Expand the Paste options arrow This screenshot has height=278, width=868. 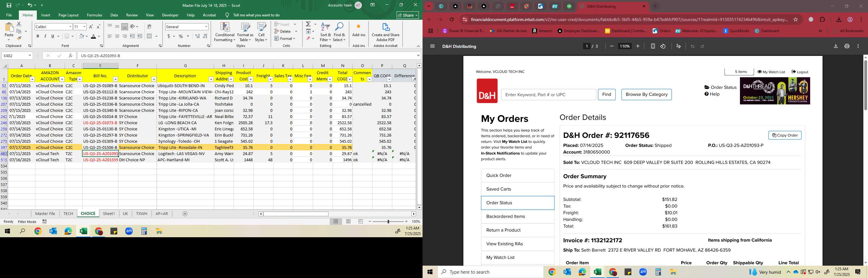tap(9, 39)
